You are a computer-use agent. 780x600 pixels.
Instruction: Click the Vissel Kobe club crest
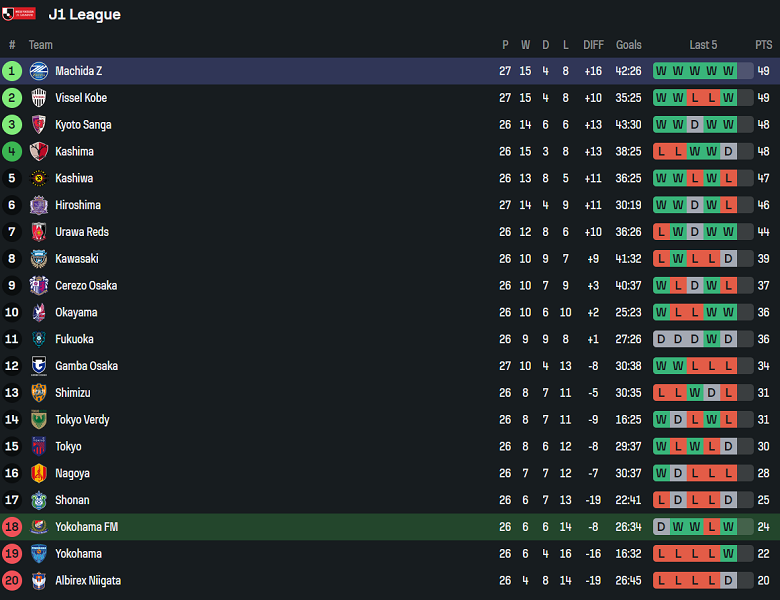coord(39,98)
